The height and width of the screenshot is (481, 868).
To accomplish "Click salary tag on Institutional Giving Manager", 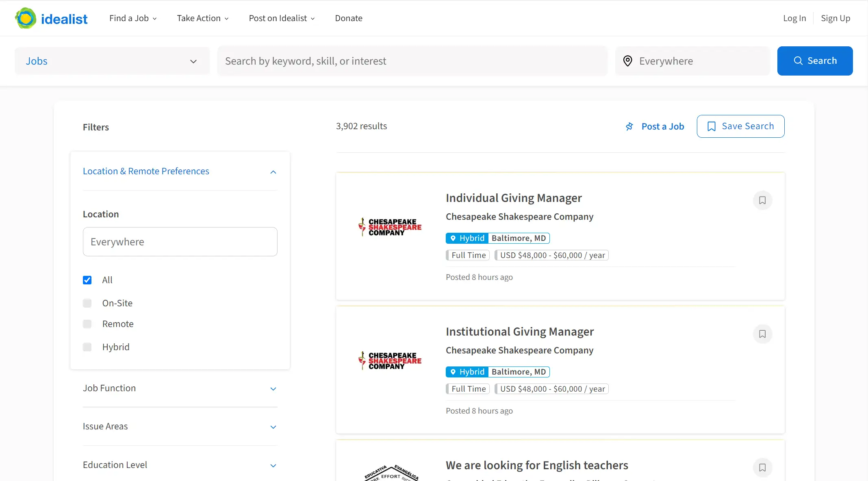I will pyautogui.click(x=551, y=389).
